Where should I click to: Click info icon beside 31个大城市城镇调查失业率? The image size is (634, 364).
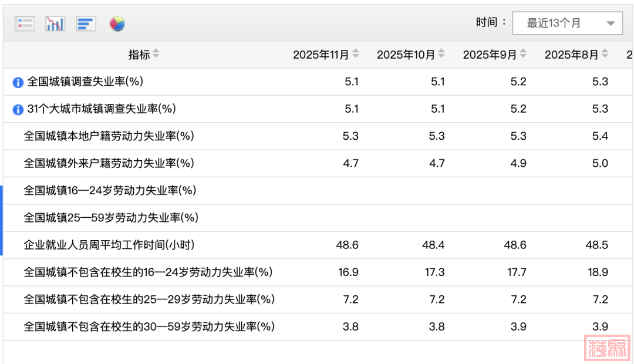(18, 109)
